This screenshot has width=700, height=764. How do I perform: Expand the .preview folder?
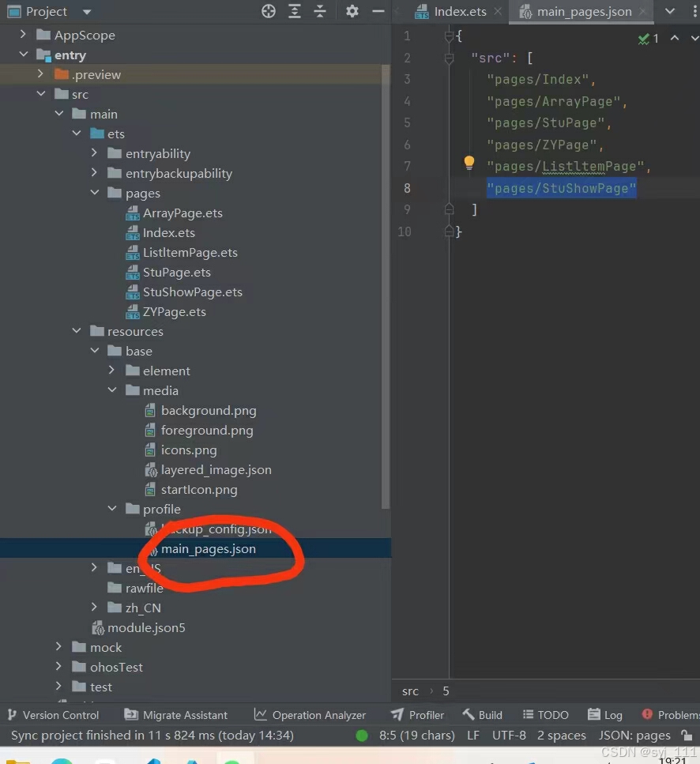[x=40, y=73]
